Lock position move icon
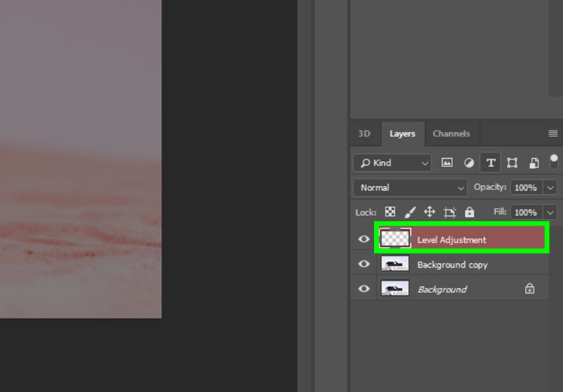The image size is (563, 392). [x=429, y=212]
